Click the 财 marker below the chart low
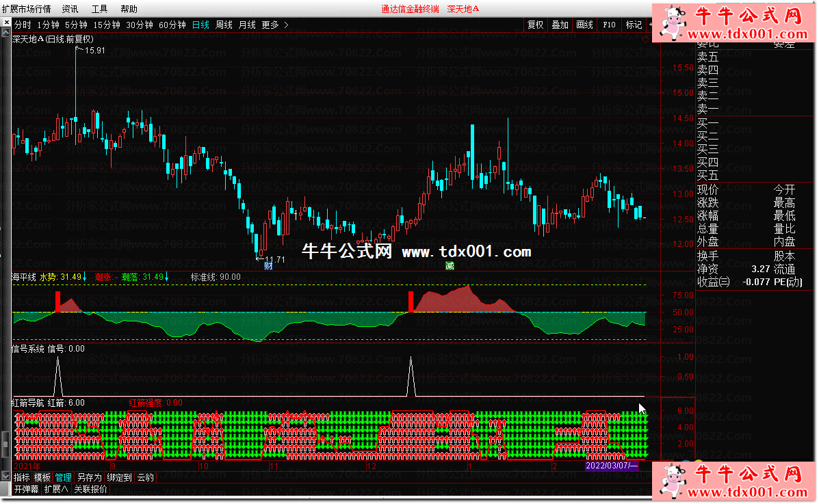Image resolution: width=819 pixels, height=504 pixels. point(268,266)
